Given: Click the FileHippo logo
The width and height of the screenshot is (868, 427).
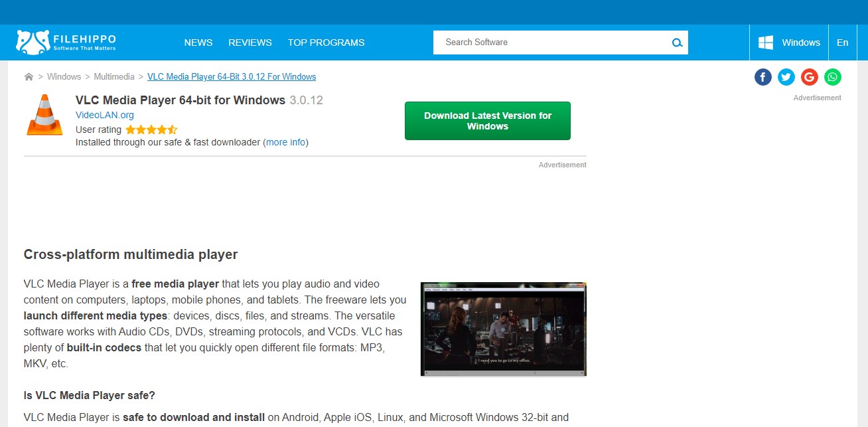Looking at the screenshot, I should click(66, 42).
